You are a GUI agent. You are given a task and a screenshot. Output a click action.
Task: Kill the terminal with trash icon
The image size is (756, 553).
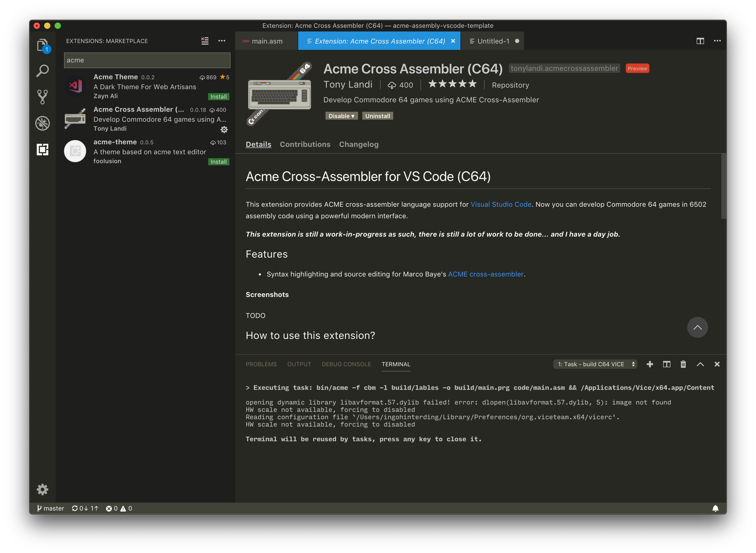[x=683, y=364]
